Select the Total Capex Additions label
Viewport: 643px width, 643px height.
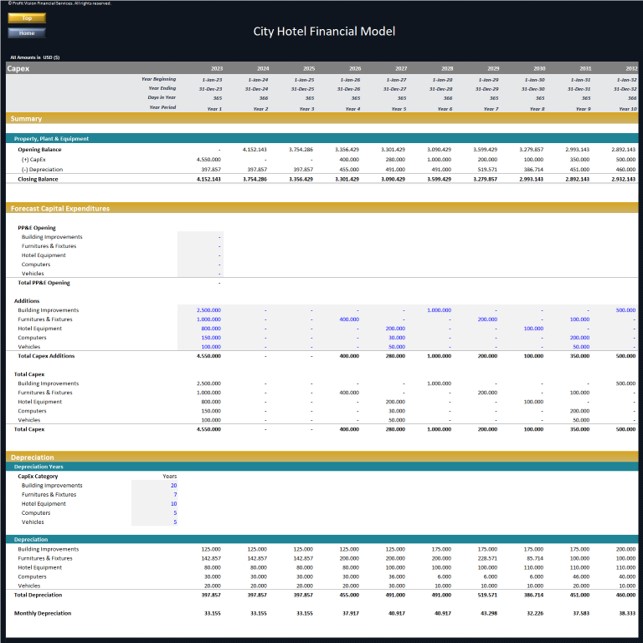(x=46, y=356)
